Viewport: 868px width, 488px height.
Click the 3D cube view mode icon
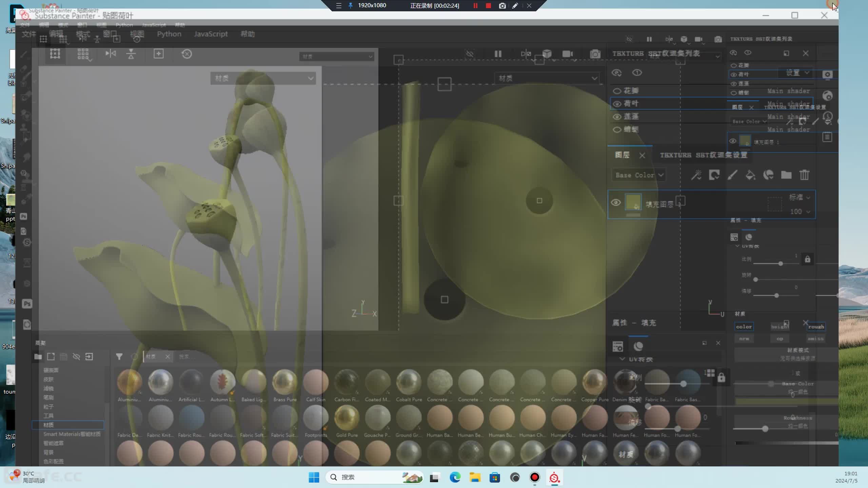(547, 54)
